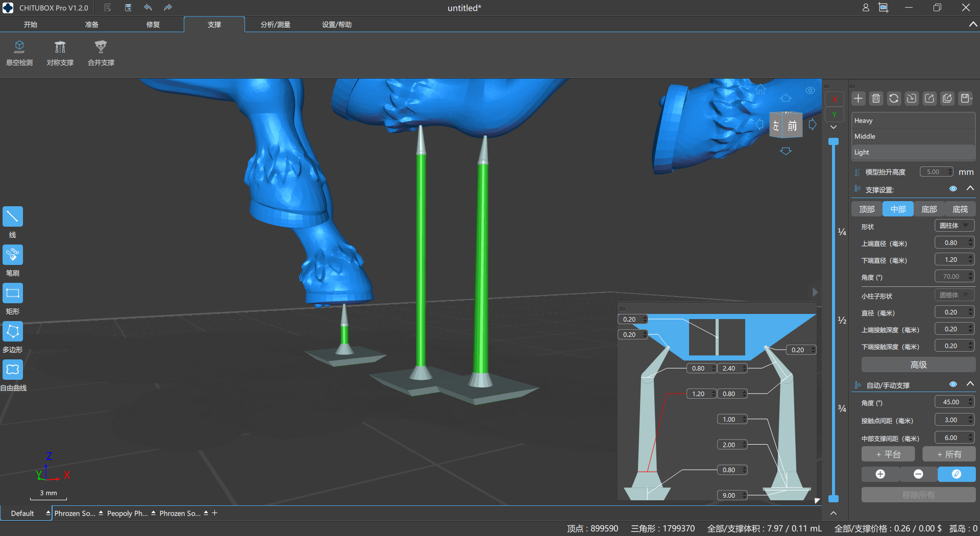
Task: Open the 对称支撑 symmetric support tool
Action: [60, 53]
